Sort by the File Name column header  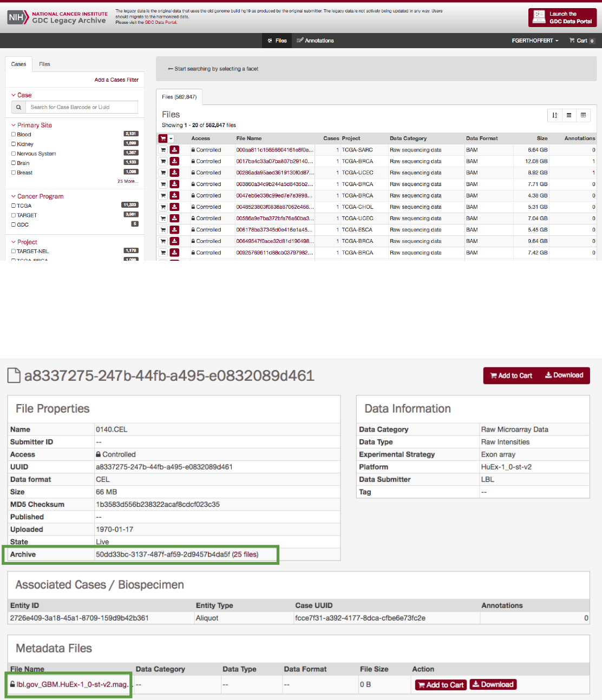(x=249, y=138)
